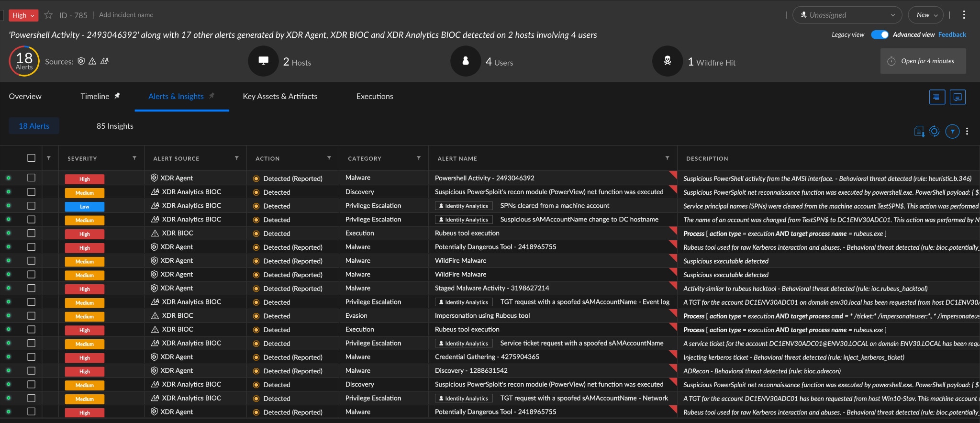This screenshot has width=980, height=423.
Task: Click Identity Analytics tag on Service ticket request row
Action: [x=464, y=343]
